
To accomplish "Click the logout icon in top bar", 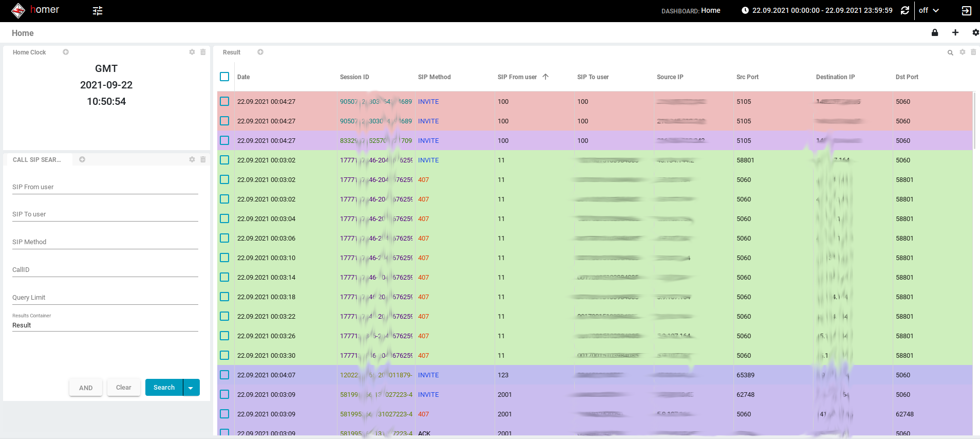I will [x=966, y=11].
